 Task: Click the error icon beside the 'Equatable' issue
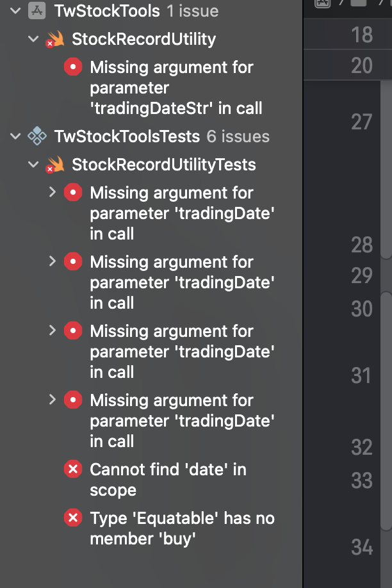click(73, 518)
